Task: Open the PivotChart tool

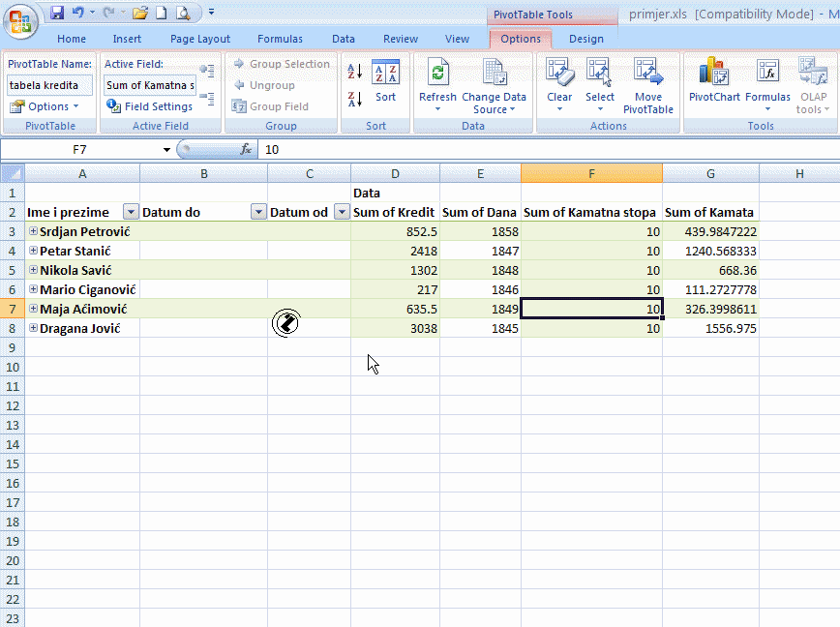Action: tap(714, 75)
